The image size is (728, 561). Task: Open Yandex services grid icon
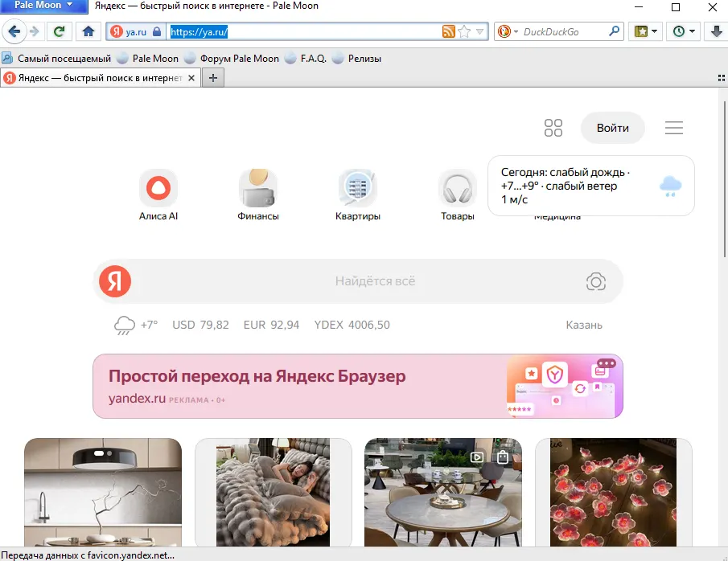(553, 127)
